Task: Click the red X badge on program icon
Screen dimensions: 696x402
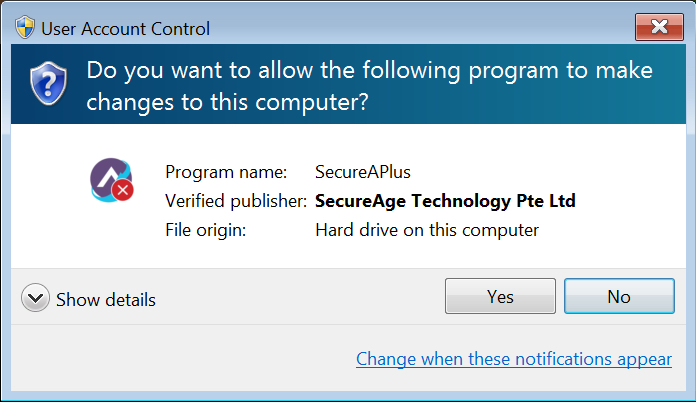Action: (123, 190)
